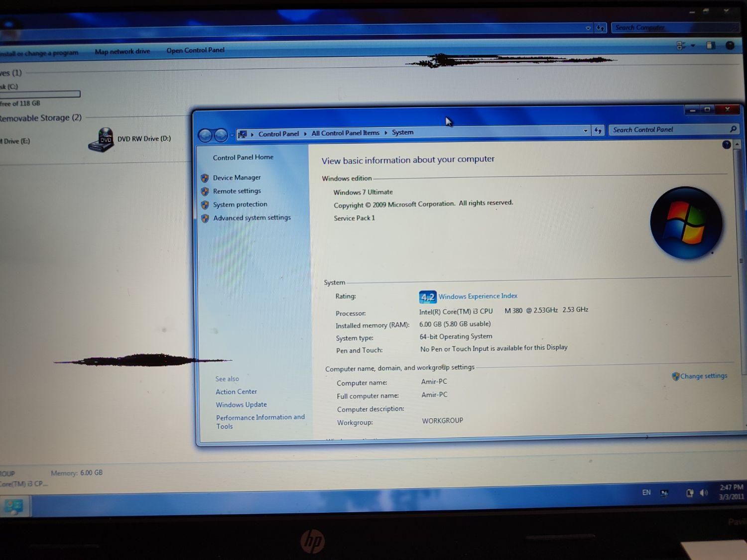Click Advanced system settings shield icon
Screen dimensions: 747x560
tap(205, 218)
